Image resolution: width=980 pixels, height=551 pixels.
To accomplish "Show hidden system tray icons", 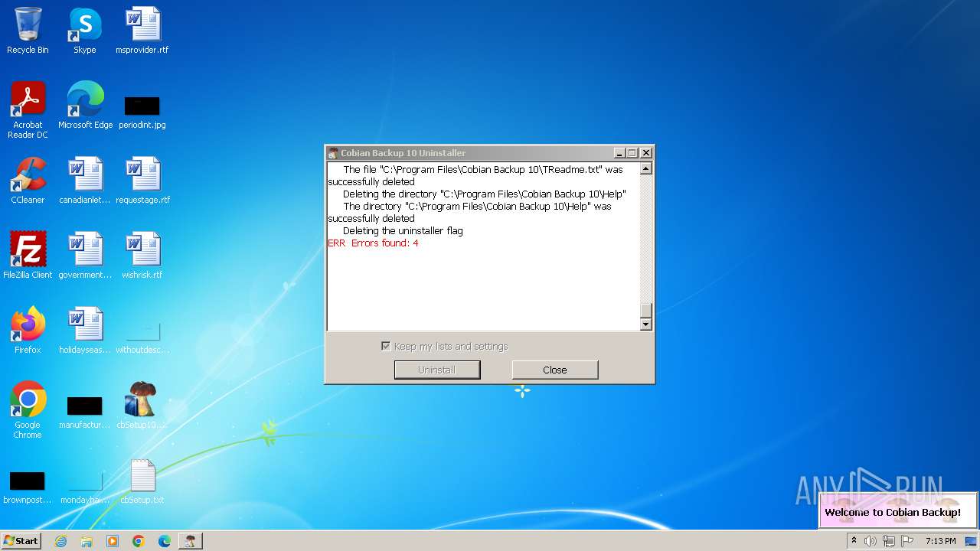I will (x=854, y=541).
